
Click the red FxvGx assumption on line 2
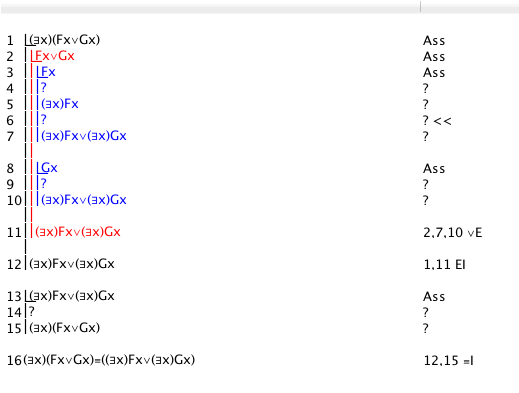click(x=55, y=56)
